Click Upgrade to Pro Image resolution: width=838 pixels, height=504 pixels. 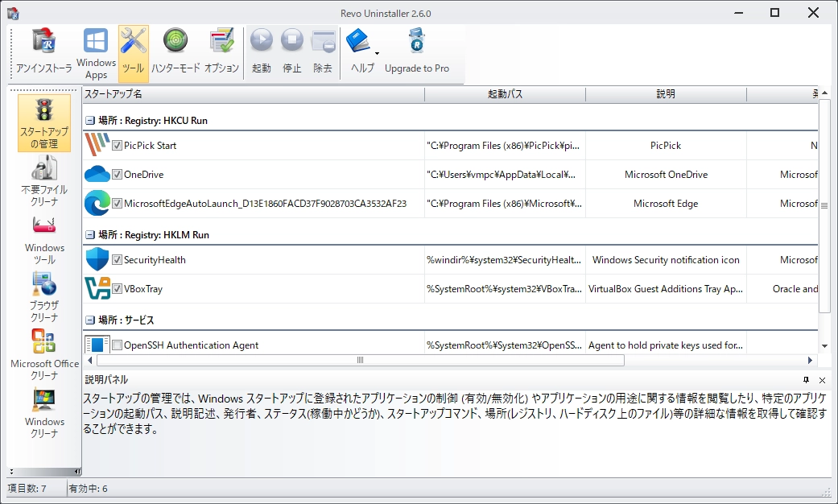tap(417, 52)
